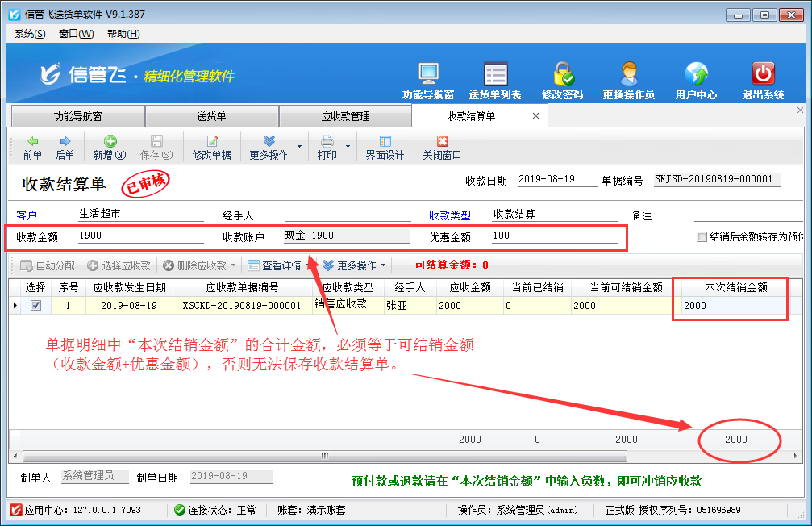Click the 查看详情 button
Viewport: 812px width, 526px height.
(274, 265)
